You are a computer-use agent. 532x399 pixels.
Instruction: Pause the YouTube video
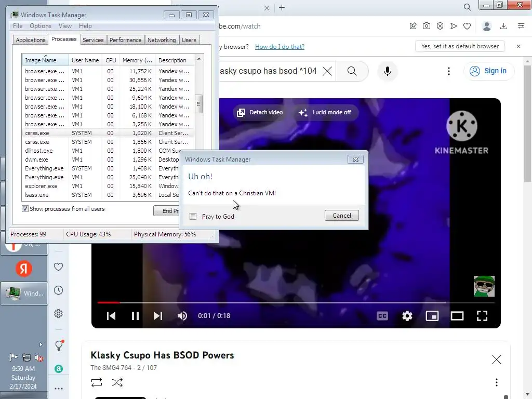[135, 316]
